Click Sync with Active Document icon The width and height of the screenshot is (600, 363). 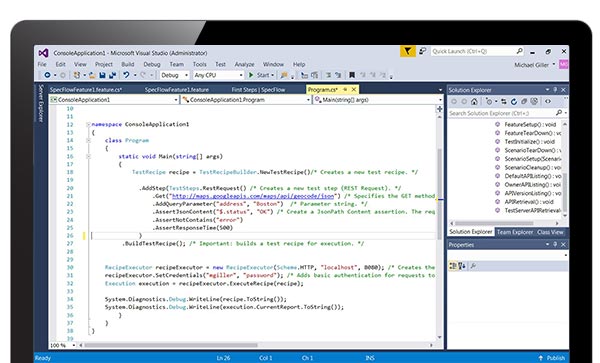(504, 101)
